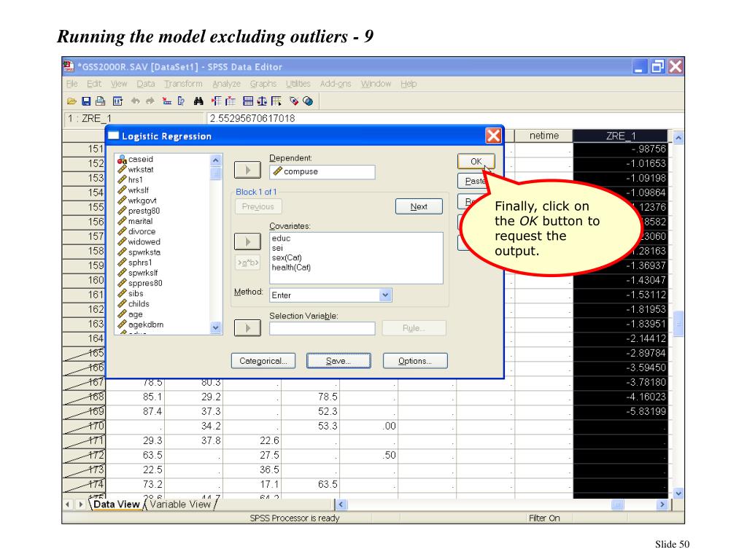
Task: Toggle the Value Labels tag icon
Action: pos(294,101)
